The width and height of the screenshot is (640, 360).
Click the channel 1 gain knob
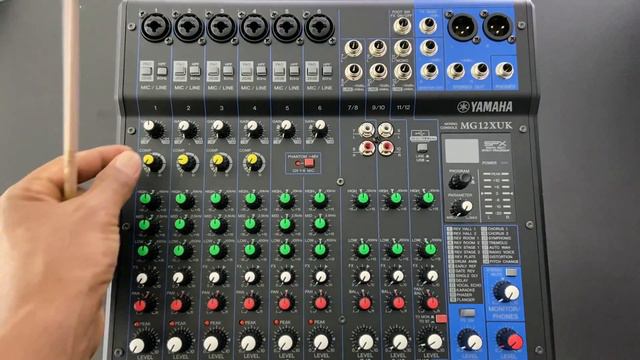tap(153, 129)
